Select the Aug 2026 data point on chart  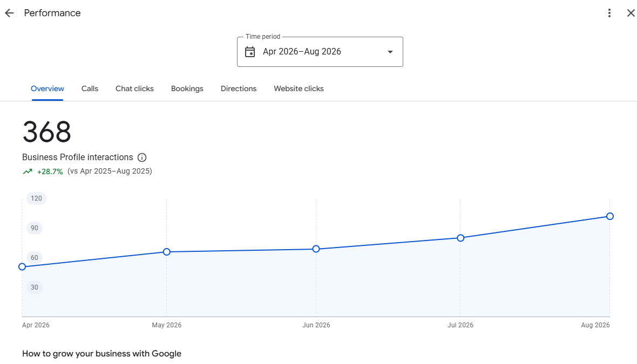tap(610, 216)
